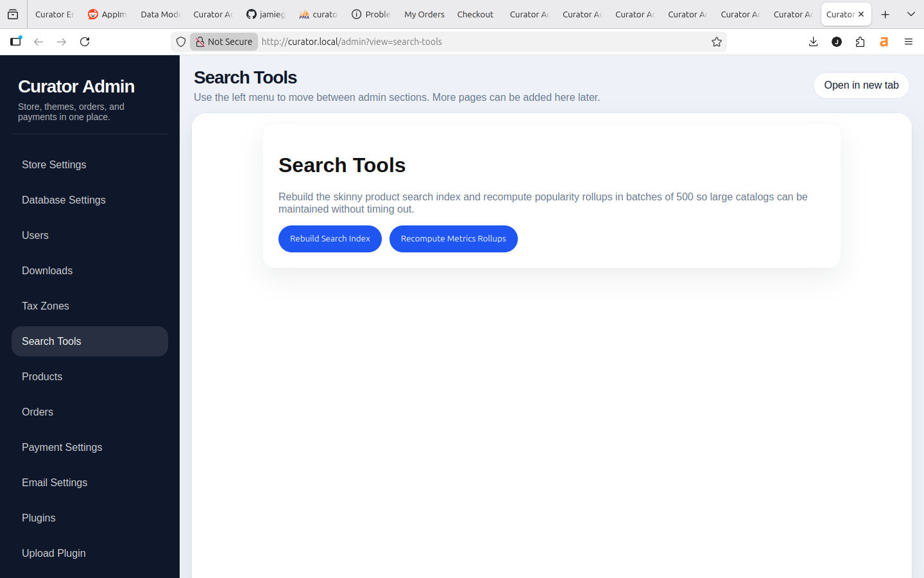Open a new browser tab with plus
924x578 pixels.
[x=886, y=14]
